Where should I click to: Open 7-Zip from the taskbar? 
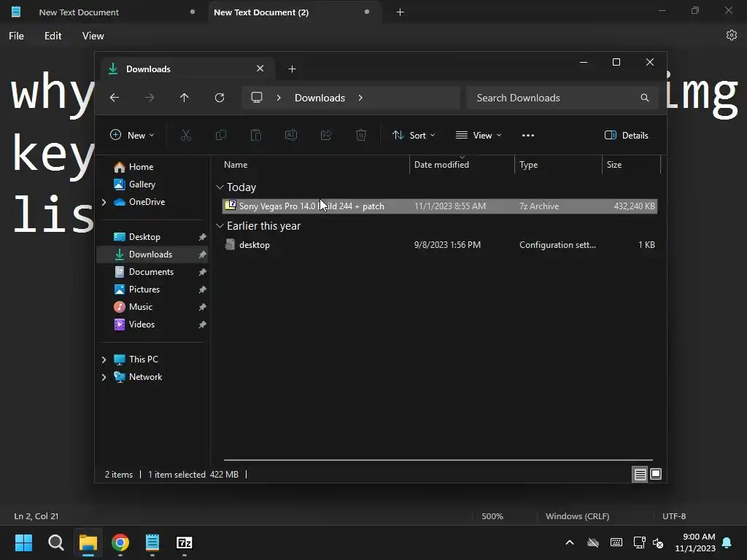pyautogui.click(x=185, y=542)
